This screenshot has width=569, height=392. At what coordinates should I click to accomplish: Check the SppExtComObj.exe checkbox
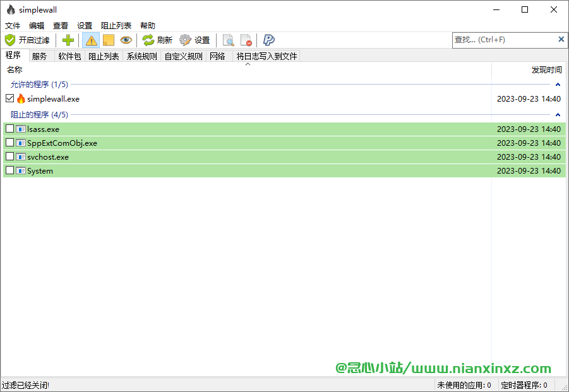click(x=10, y=143)
